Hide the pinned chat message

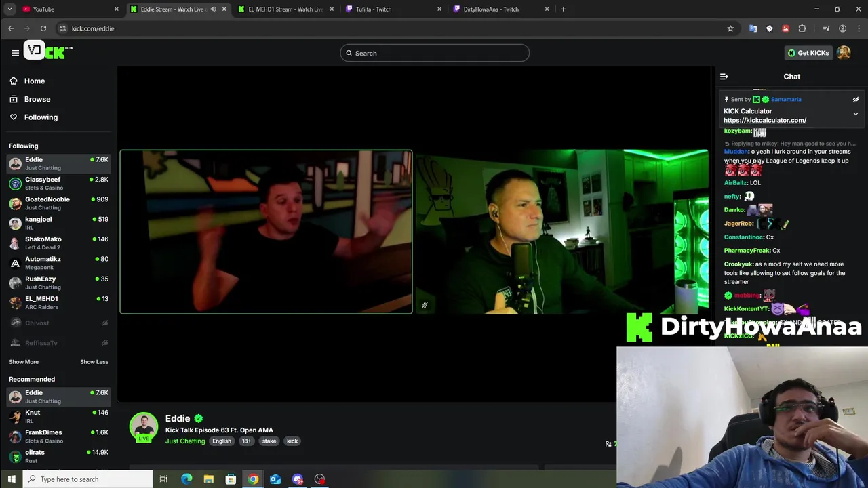(856, 99)
